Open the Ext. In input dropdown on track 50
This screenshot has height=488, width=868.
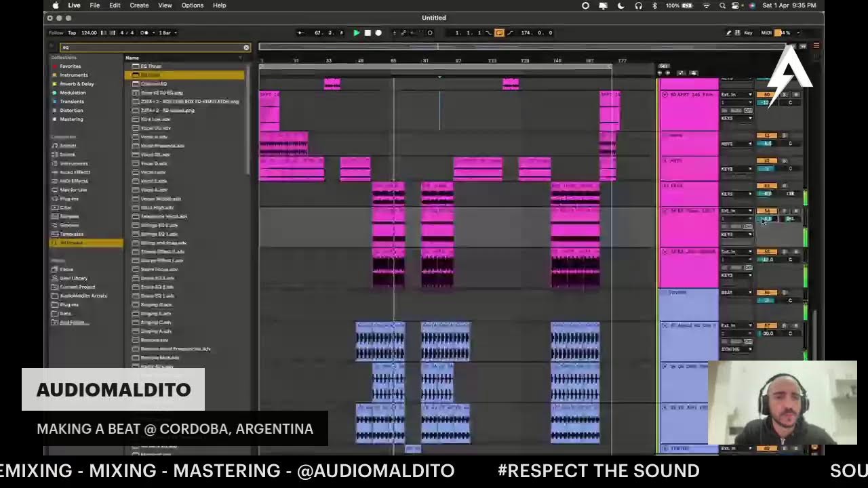pyautogui.click(x=736, y=94)
